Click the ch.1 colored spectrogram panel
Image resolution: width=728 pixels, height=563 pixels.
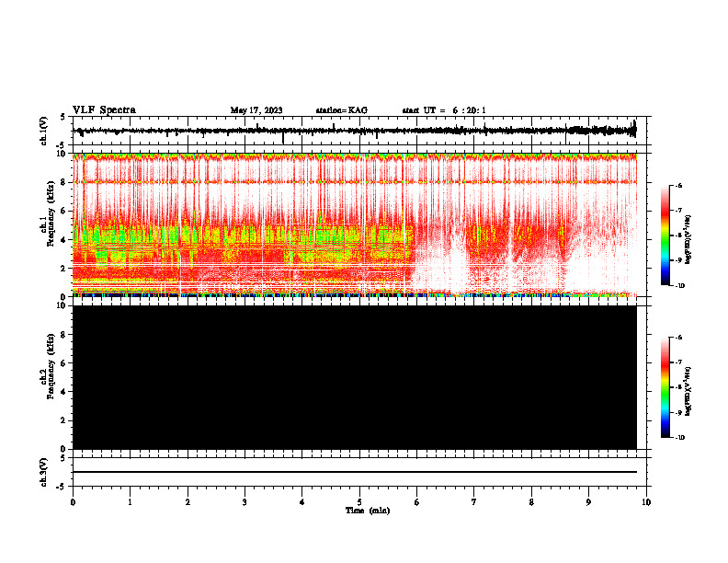354,224
